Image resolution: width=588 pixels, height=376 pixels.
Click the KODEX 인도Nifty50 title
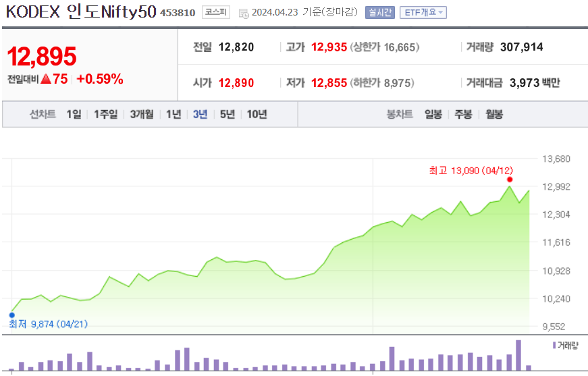80,11
